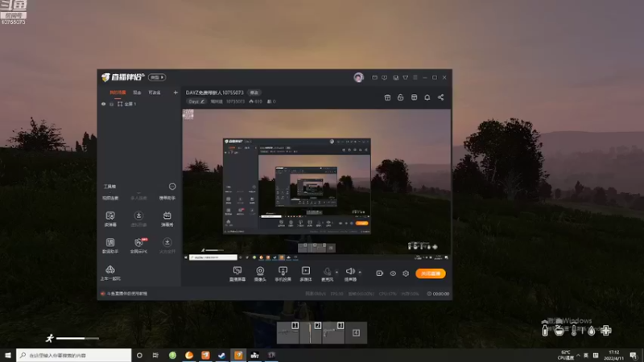Edit the Dayz category tag
The height and width of the screenshot is (362, 644).
pos(196,101)
